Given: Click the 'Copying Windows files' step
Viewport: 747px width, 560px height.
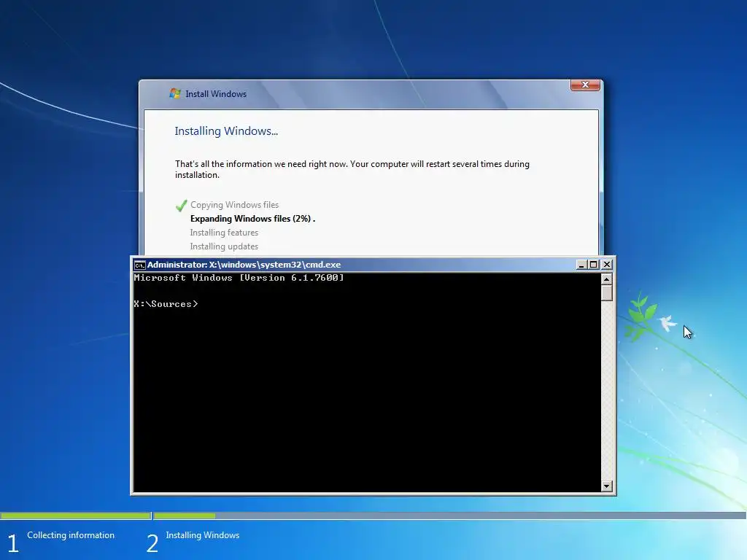Looking at the screenshot, I should [234, 205].
